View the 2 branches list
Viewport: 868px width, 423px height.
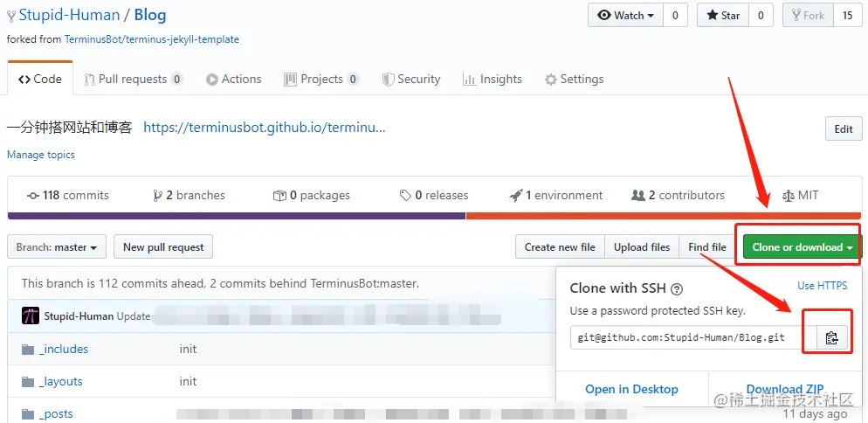coord(189,195)
